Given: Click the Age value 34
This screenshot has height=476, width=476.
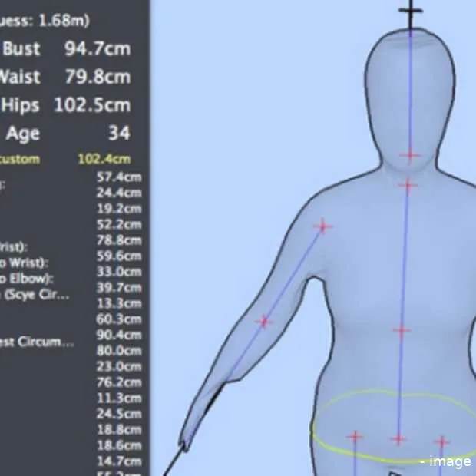Looking at the screenshot, I should pos(118,133).
